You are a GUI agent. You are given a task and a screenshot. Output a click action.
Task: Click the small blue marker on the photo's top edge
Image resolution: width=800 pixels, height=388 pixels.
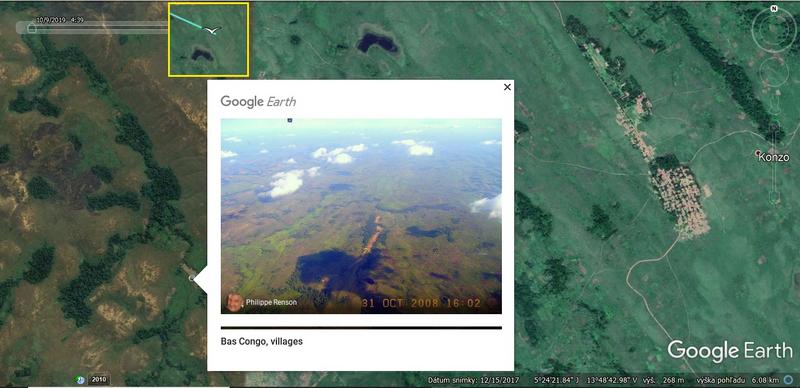pos(290,120)
